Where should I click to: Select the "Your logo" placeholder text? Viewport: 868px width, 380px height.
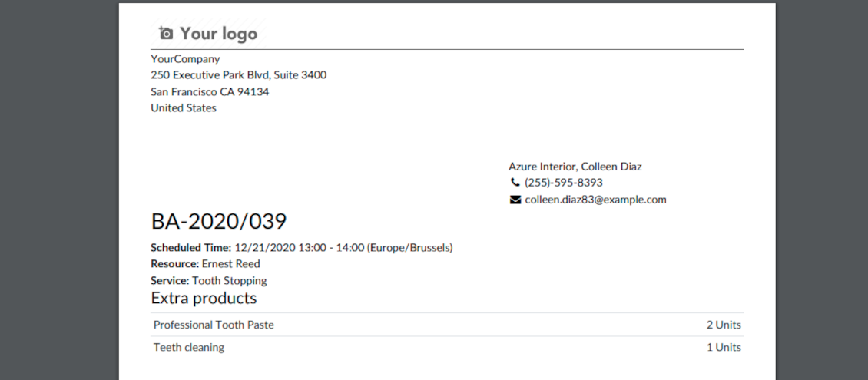point(218,34)
